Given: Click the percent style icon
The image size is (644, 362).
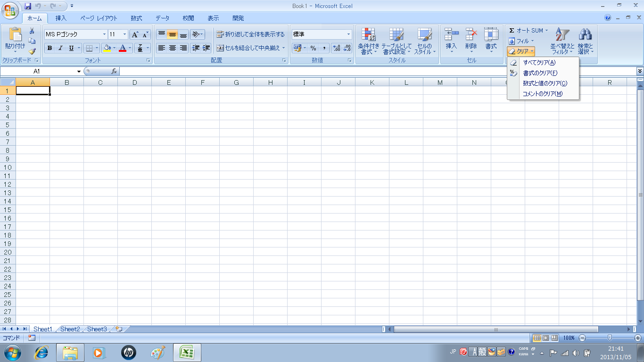Looking at the screenshot, I should click(313, 48).
